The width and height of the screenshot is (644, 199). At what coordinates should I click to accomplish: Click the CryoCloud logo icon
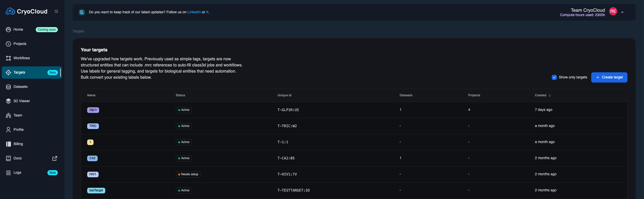(10, 11)
